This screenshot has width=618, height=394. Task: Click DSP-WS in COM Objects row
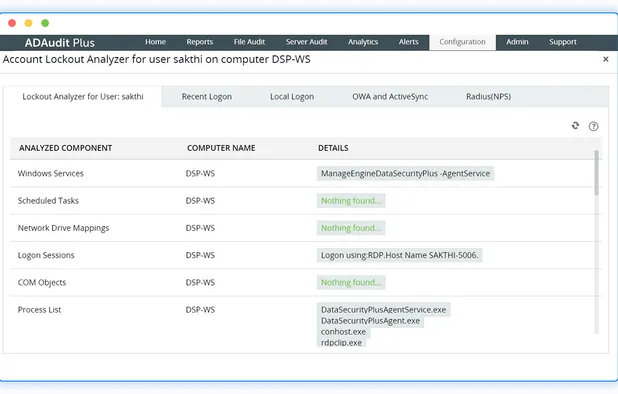(x=200, y=282)
